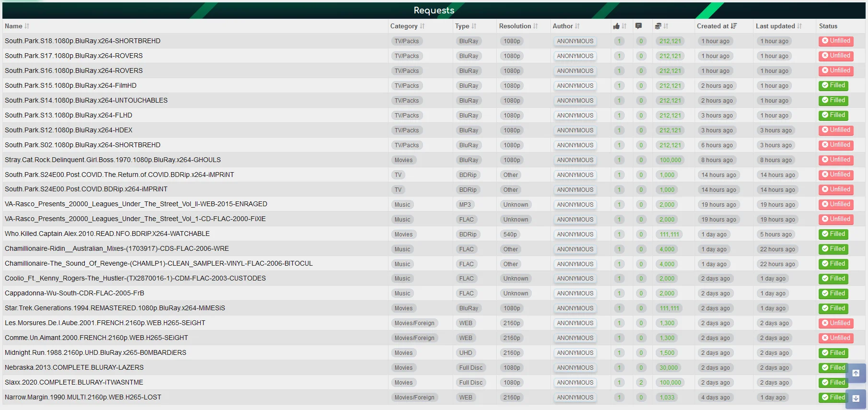The image size is (868, 410).
Task: Click the thumbs-up votes header icon
Action: [x=617, y=26]
